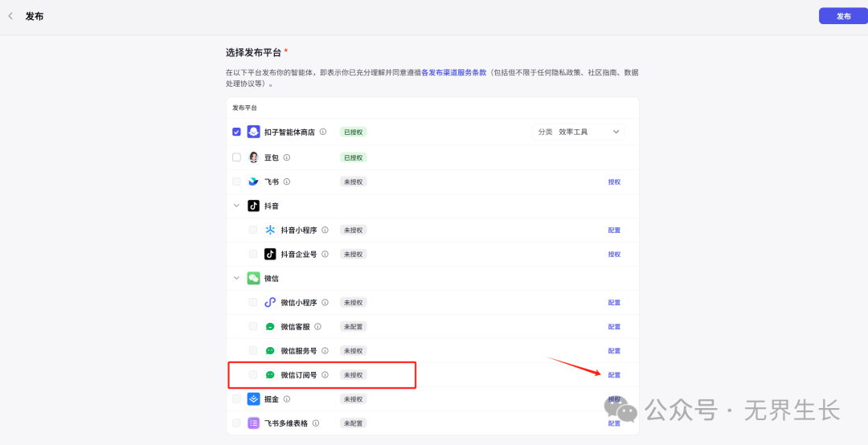
Task: Click the 微信 group logo icon
Action: 253,279
